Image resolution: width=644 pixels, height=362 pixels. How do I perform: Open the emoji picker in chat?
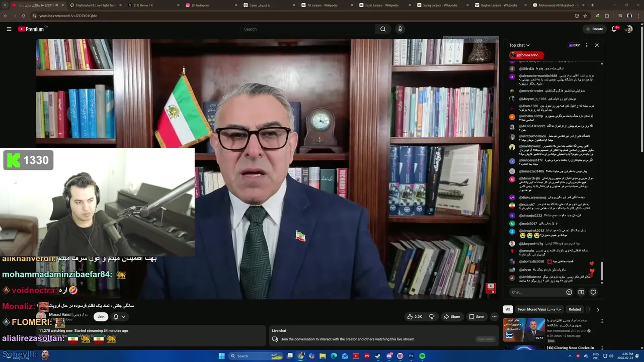[x=569, y=292]
